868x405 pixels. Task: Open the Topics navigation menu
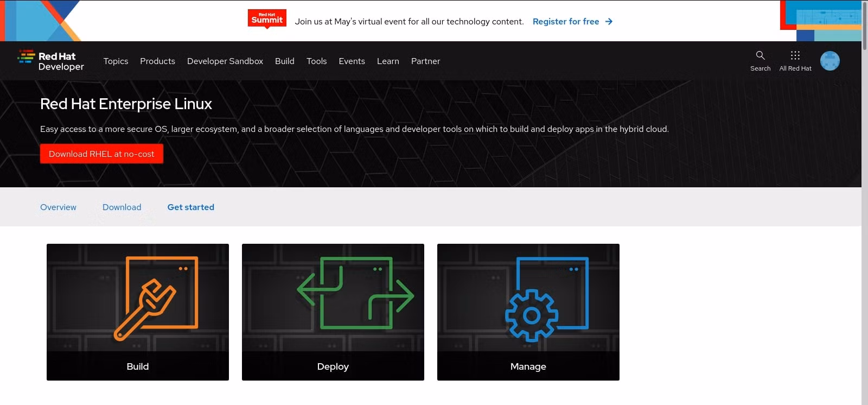point(116,61)
